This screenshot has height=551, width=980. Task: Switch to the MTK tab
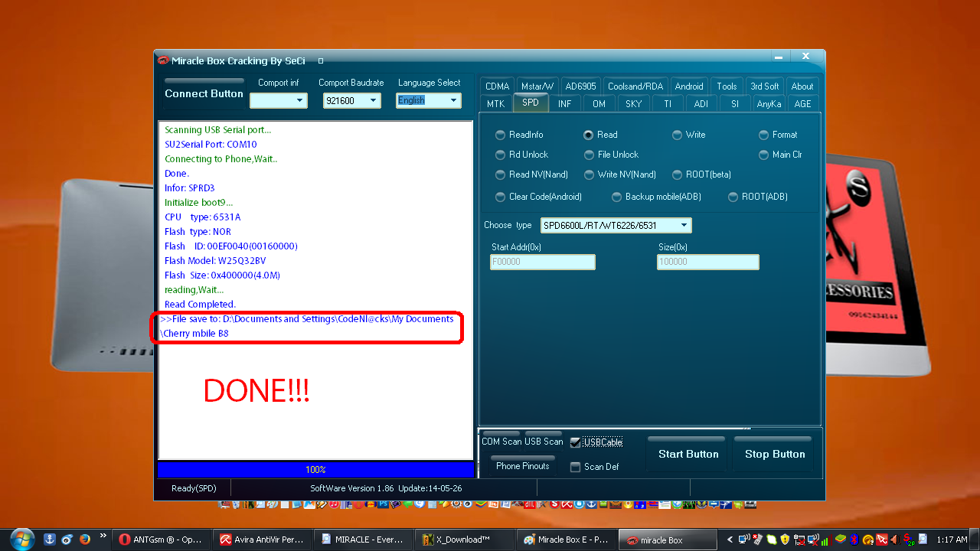[495, 104]
